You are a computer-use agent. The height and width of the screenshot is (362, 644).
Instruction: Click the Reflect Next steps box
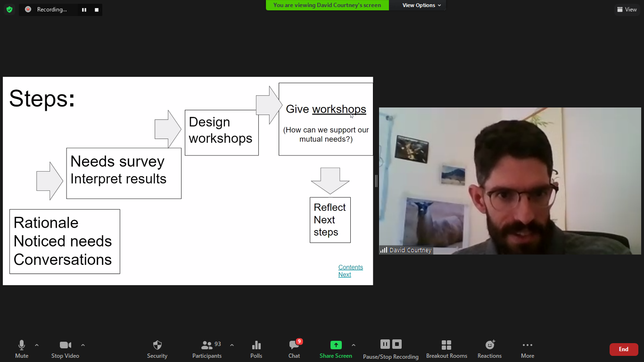click(x=330, y=220)
